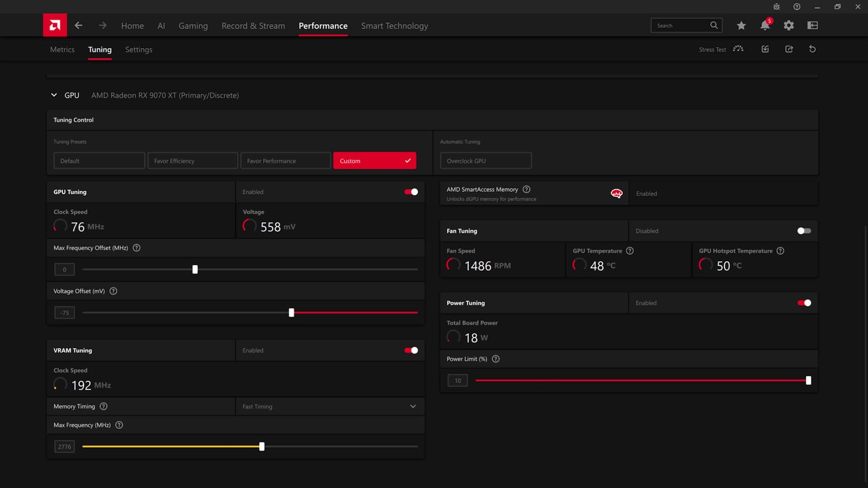Image resolution: width=868 pixels, height=488 pixels.
Task: Click the AMD Radeon RX 9070 XT label
Action: coord(165,95)
